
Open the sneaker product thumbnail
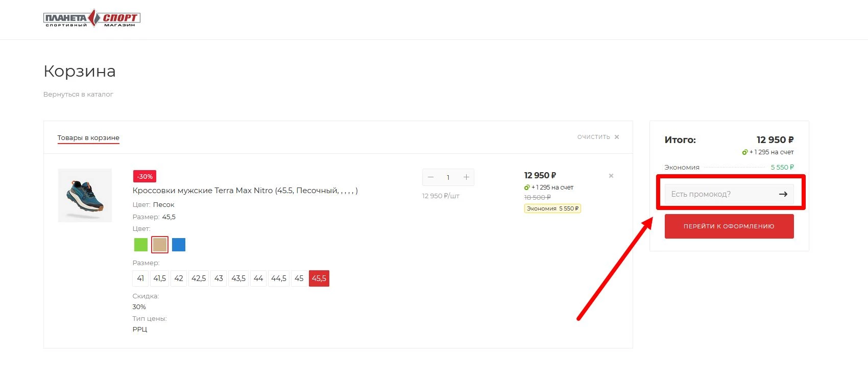(85, 195)
